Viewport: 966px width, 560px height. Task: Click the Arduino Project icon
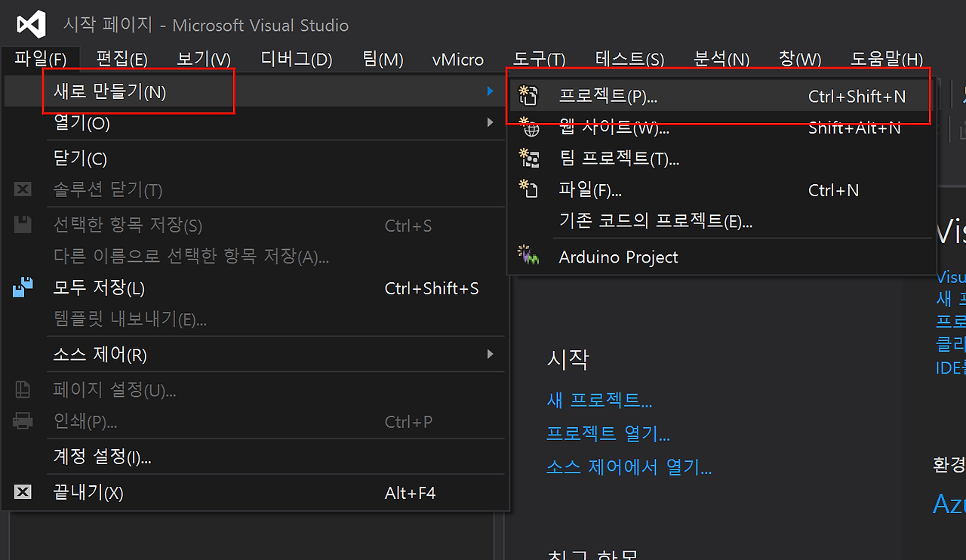coord(530,257)
